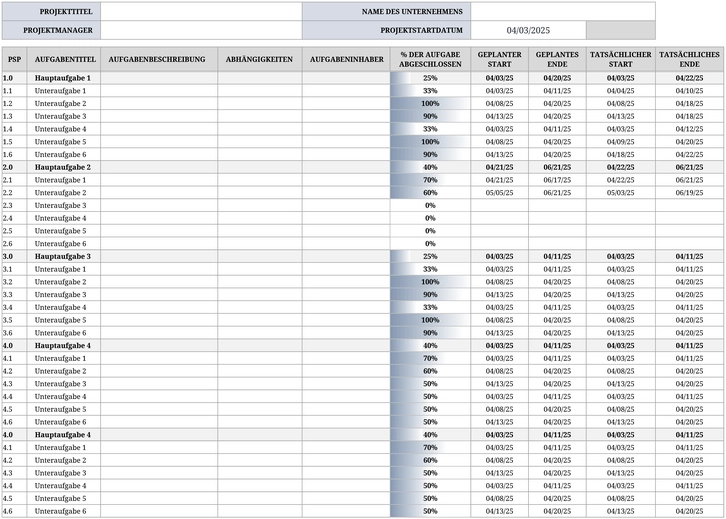Click actual end 04/10/25 in row 1.1

click(689, 91)
